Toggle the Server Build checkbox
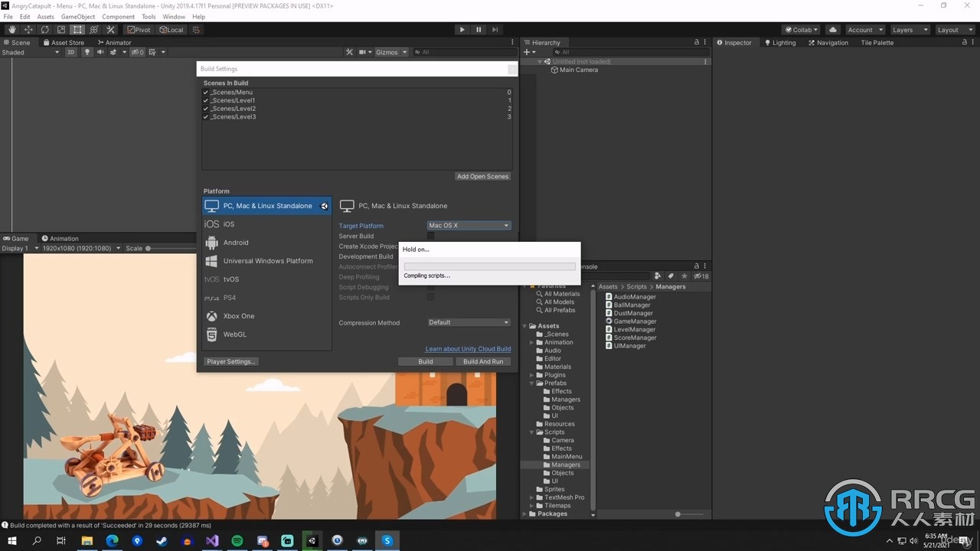The image size is (980, 551). (x=430, y=236)
